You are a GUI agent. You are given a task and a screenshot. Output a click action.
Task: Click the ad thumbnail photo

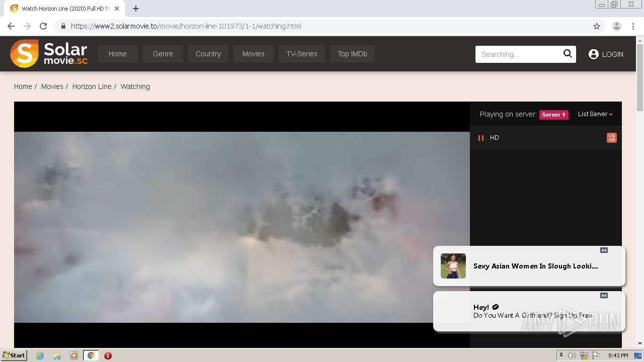pyautogui.click(x=453, y=266)
